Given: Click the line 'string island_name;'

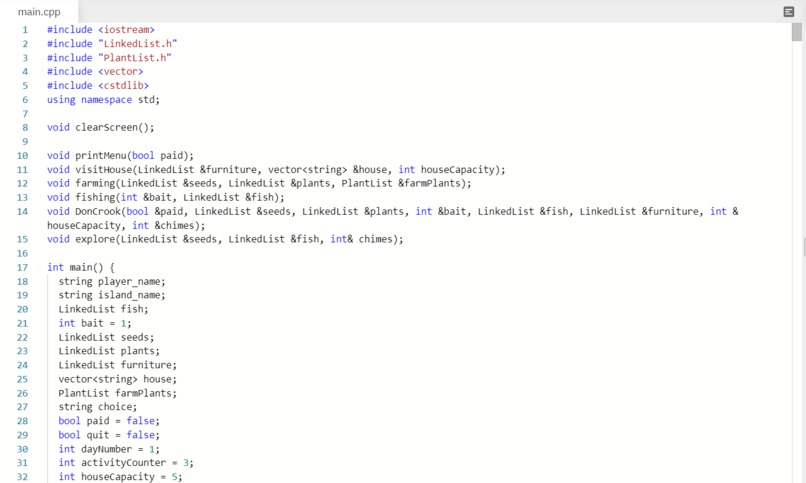Looking at the screenshot, I should coord(112,295).
